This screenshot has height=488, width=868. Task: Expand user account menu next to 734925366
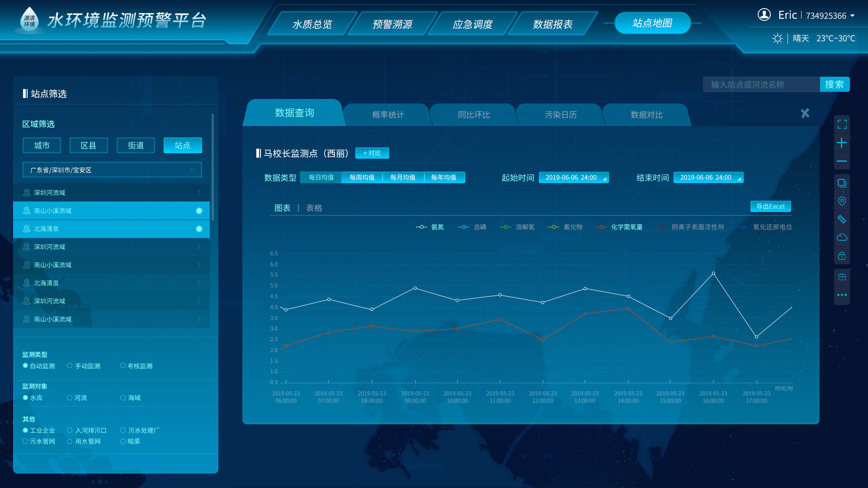852,16
